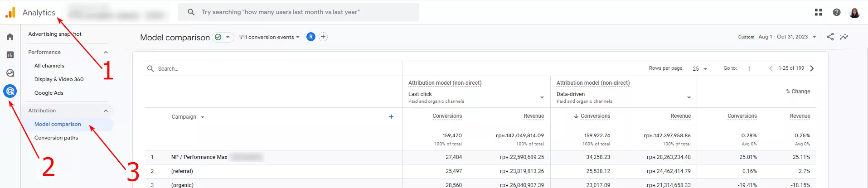Image resolution: width=868 pixels, height=188 pixels.
Task: Go to next page of table rows
Action: pos(812,68)
